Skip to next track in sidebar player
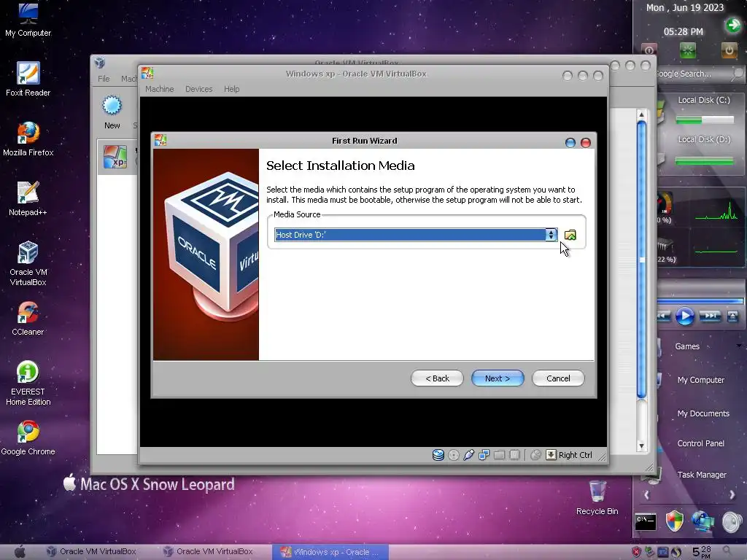 [x=710, y=316]
